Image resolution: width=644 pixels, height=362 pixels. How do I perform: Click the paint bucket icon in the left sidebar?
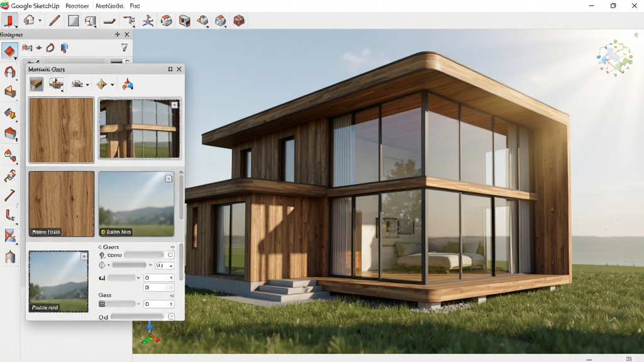pos(10,113)
